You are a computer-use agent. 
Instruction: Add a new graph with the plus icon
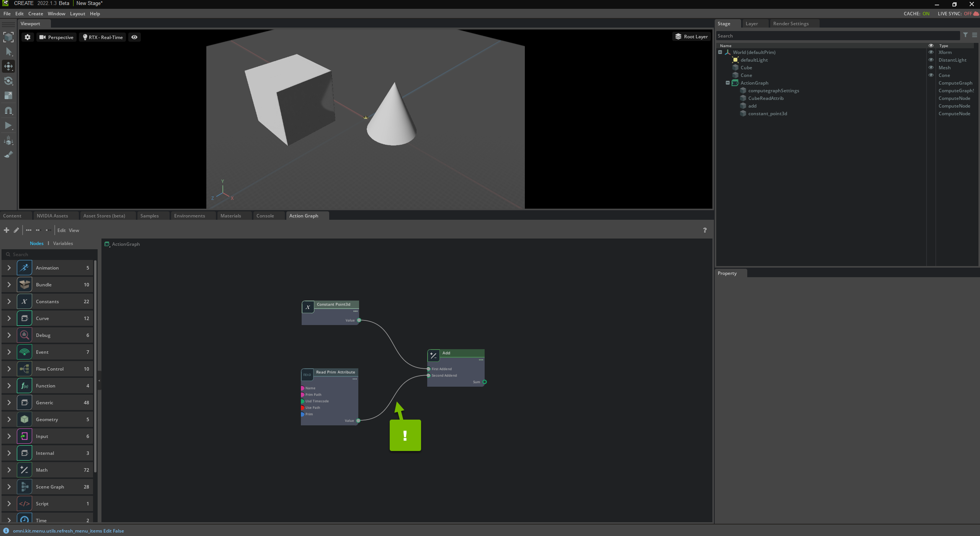click(x=7, y=230)
